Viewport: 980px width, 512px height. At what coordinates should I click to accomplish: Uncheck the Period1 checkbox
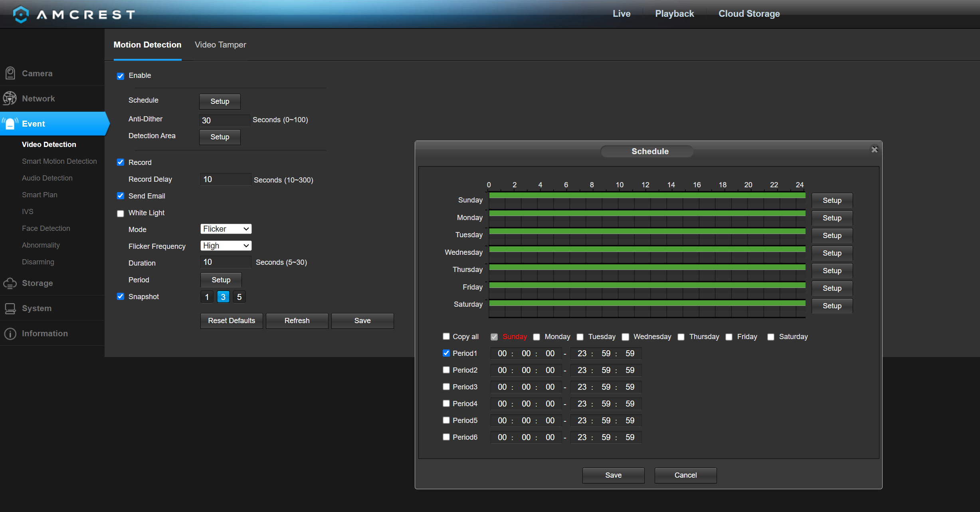[x=446, y=353]
